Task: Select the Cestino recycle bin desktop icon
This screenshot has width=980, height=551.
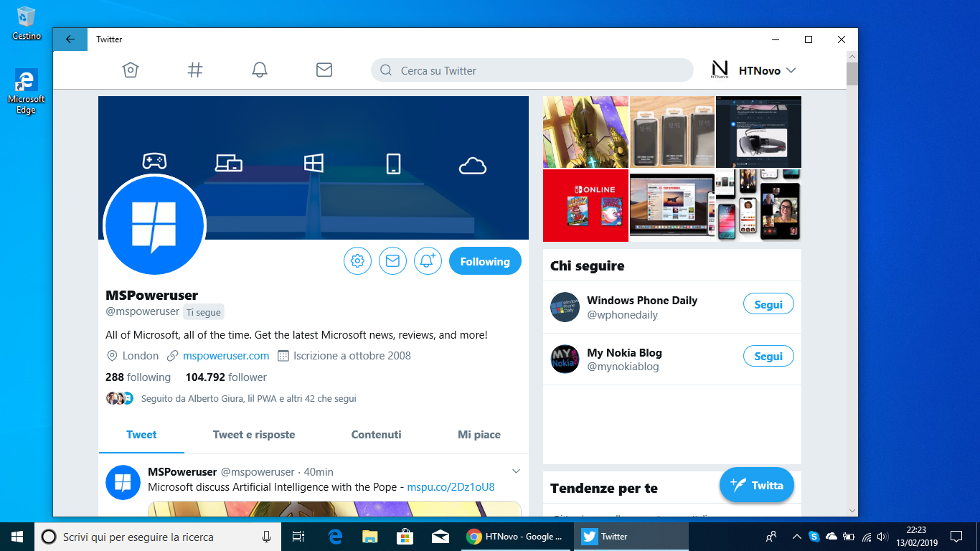Action: pos(27,23)
